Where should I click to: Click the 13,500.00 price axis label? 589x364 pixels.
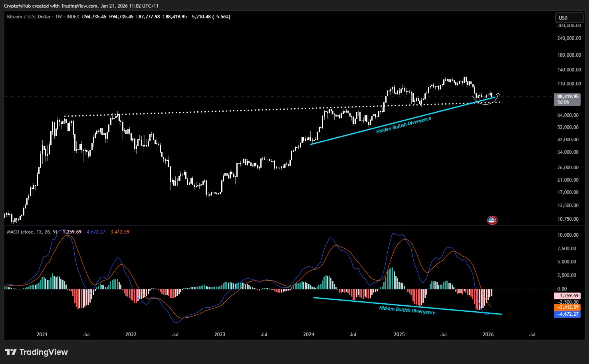tap(568, 206)
